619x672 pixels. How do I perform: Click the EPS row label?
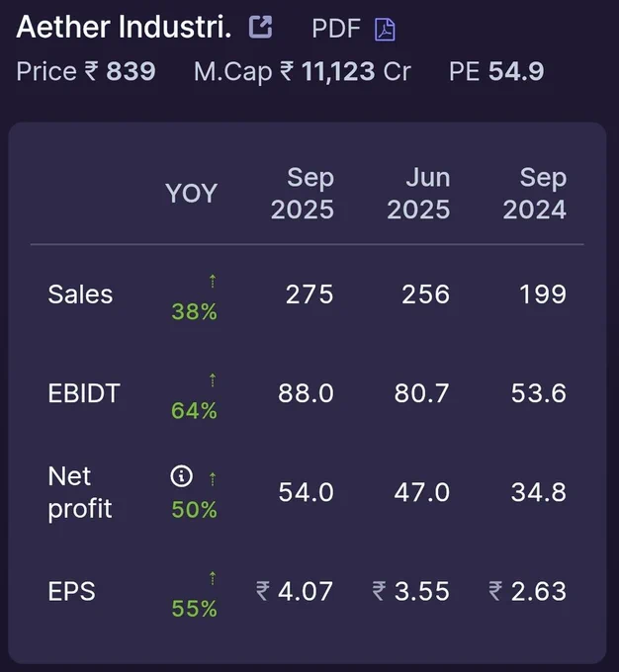(x=71, y=591)
